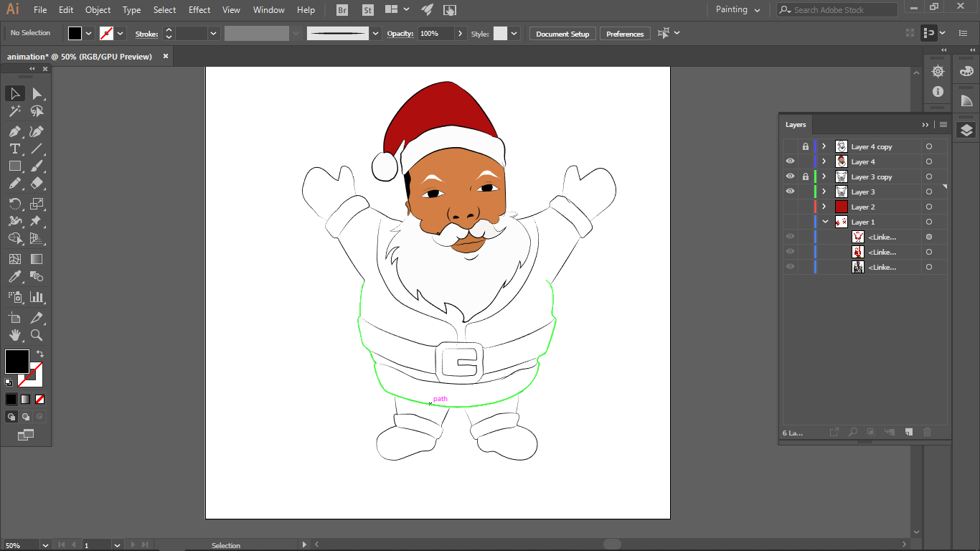
Task: Select the Direct Selection tool
Action: click(x=37, y=93)
